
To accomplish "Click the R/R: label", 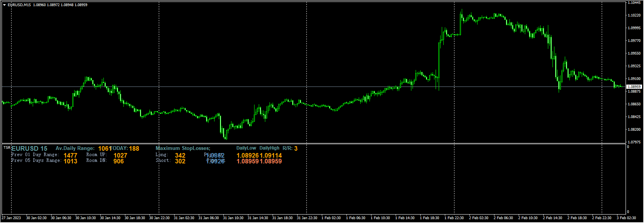I will (x=288, y=148).
